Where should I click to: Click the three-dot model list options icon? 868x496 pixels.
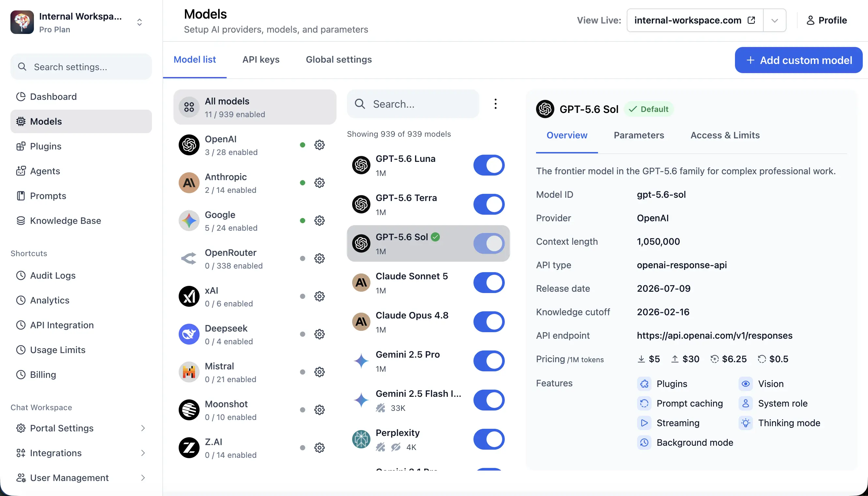pos(496,104)
